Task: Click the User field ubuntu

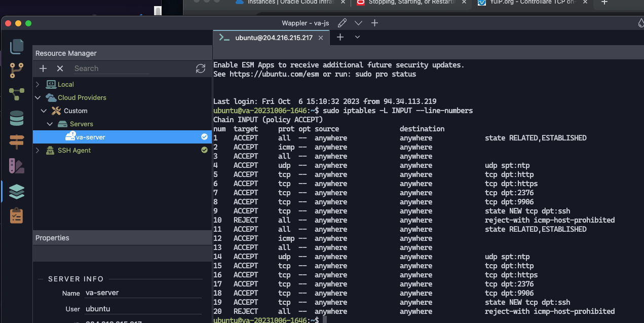Action: [x=143, y=309]
